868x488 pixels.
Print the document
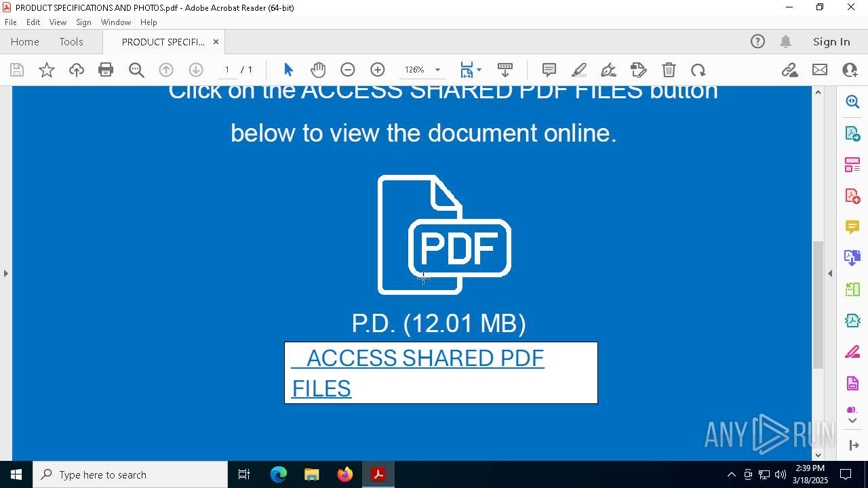pyautogui.click(x=106, y=70)
